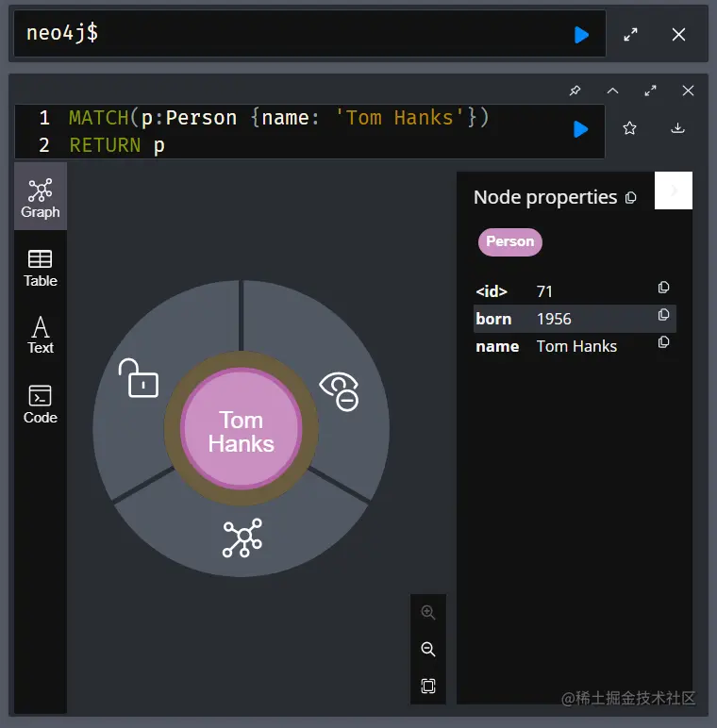Click the Person label badge
717x728 pixels.
point(509,242)
